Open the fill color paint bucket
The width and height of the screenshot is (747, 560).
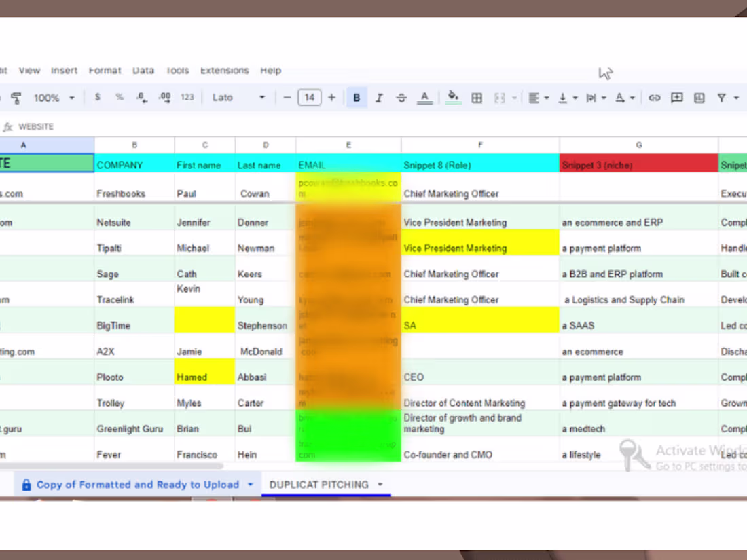pyautogui.click(x=453, y=97)
